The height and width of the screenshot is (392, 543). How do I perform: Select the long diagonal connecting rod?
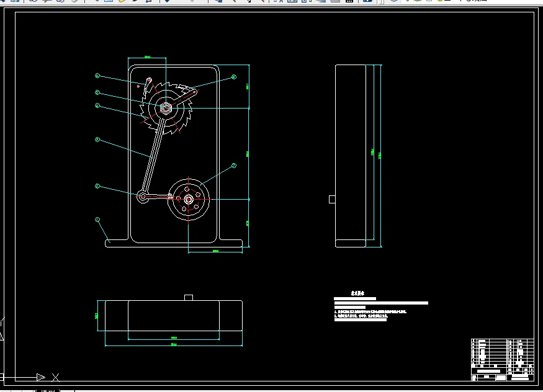pos(153,156)
